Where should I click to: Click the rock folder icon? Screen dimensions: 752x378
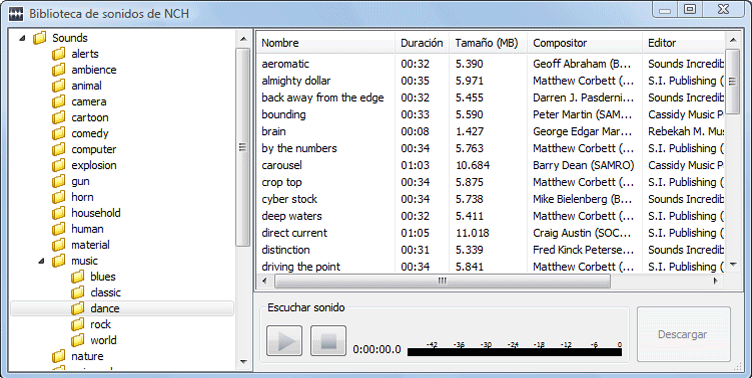click(78, 324)
